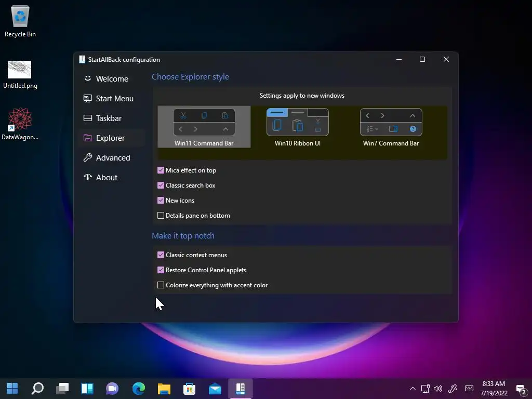This screenshot has height=399, width=532.
Task: Open the Advanced page
Action: pos(112,157)
